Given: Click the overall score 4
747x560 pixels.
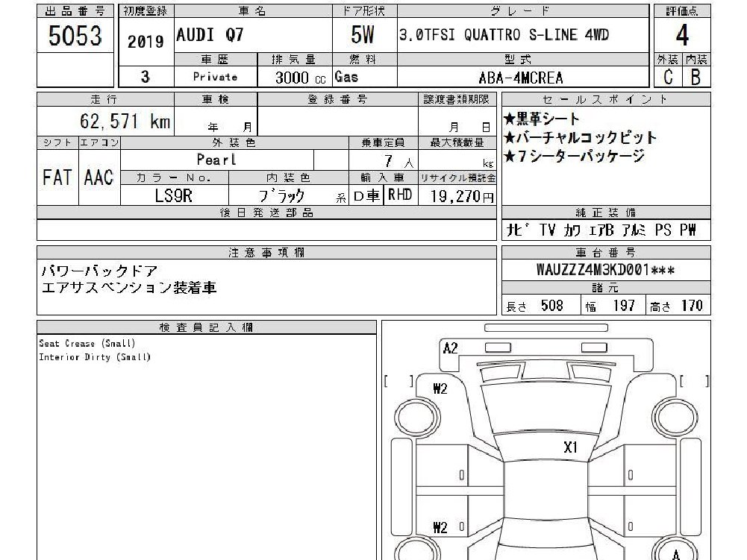Looking at the screenshot, I should point(682,35).
